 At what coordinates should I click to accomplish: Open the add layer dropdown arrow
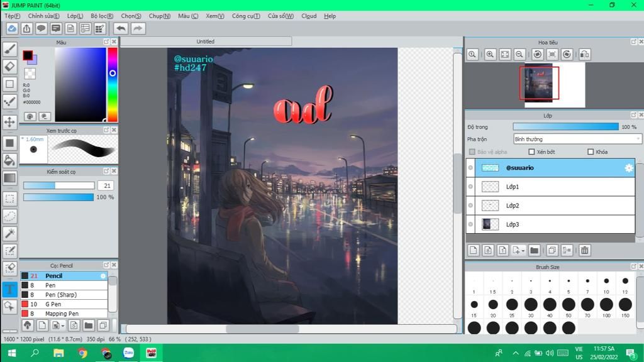click(523, 251)
